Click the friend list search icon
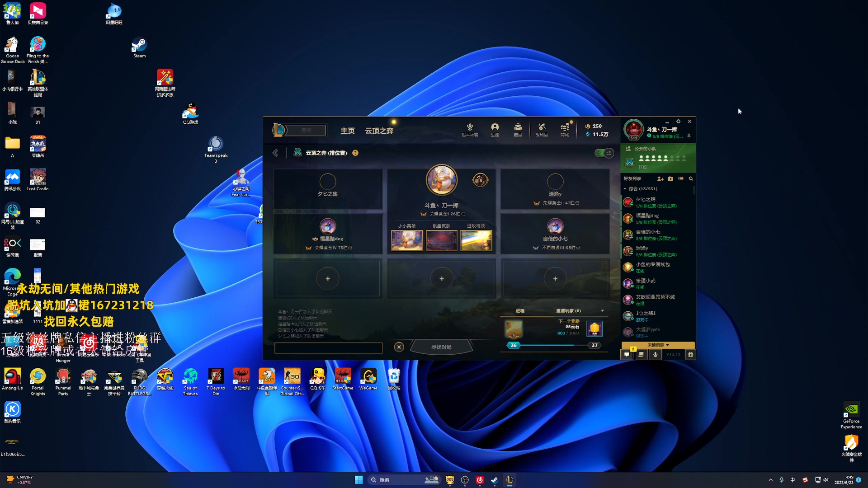Screen dimensions: 868x488 (691, 178)
